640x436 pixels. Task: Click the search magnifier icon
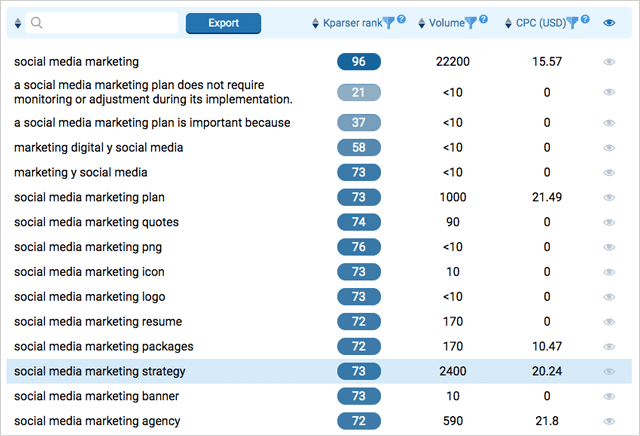[36, 23]
